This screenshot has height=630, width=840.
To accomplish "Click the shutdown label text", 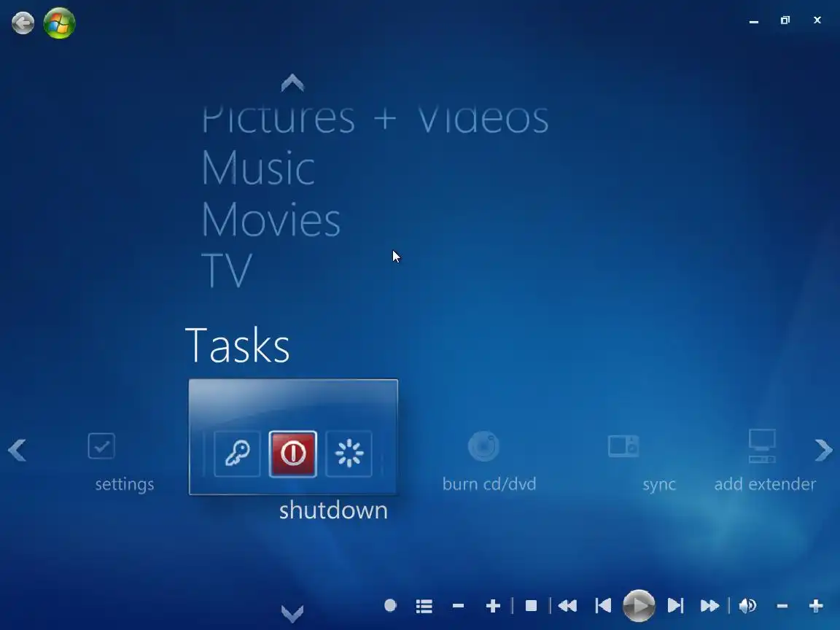I will tap(333, 510).
